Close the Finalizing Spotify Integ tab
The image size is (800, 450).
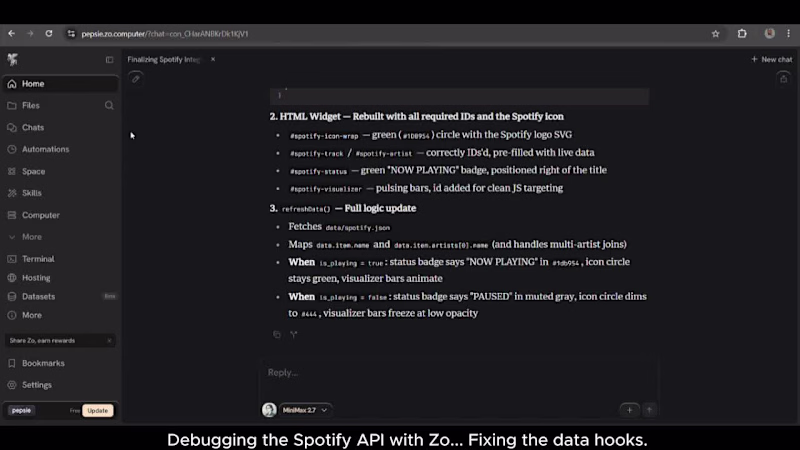213,60
